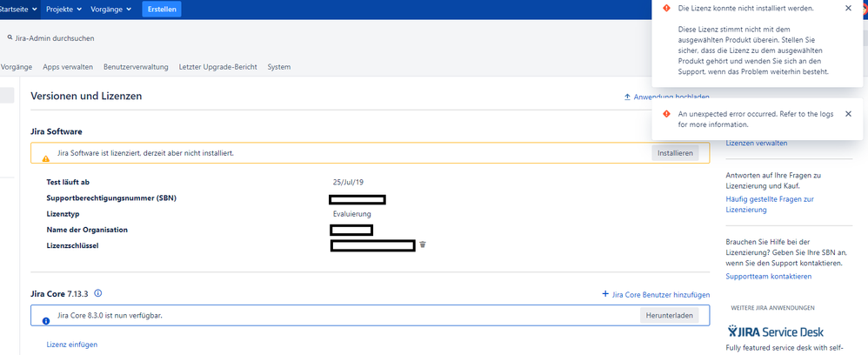This screenshot has height=355, width=868.
Task: Click the Lizenzschlüssel label
Action: [72, 245]
